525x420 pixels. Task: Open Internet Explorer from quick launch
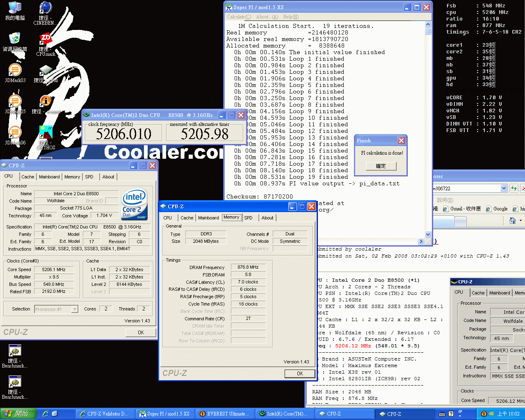46,414
